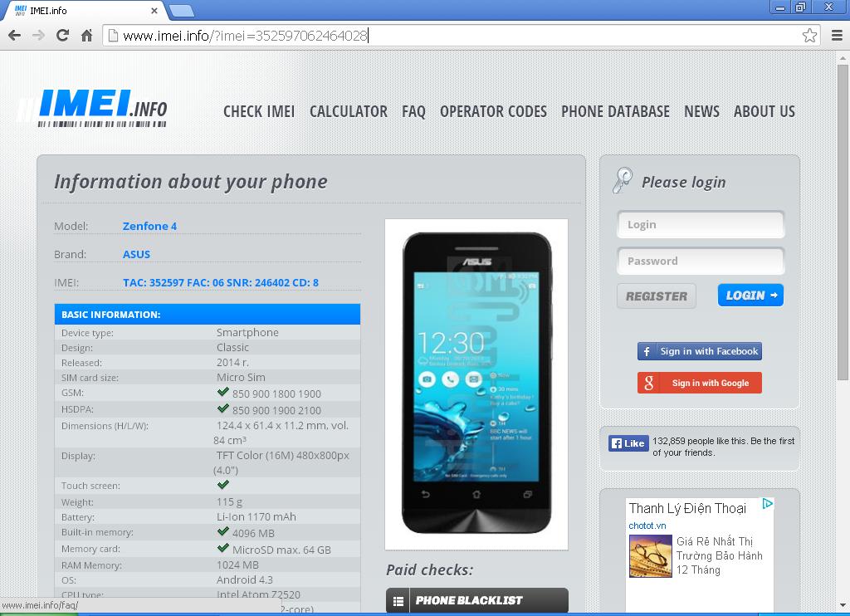Image resolution: width=850 pixels, height=616 pixels.
Task: Click the scrollbar down arrow
Action: point(843,604)
